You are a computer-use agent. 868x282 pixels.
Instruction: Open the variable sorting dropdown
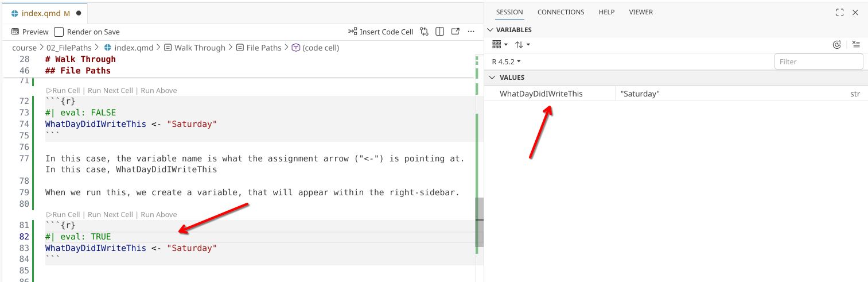[x=522, y=45]
